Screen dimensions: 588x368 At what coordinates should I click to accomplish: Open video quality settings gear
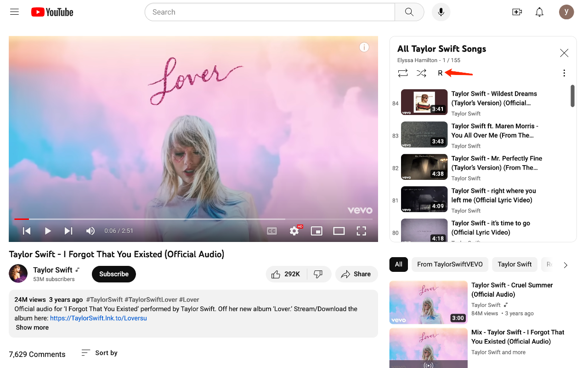tap(294, 230)
